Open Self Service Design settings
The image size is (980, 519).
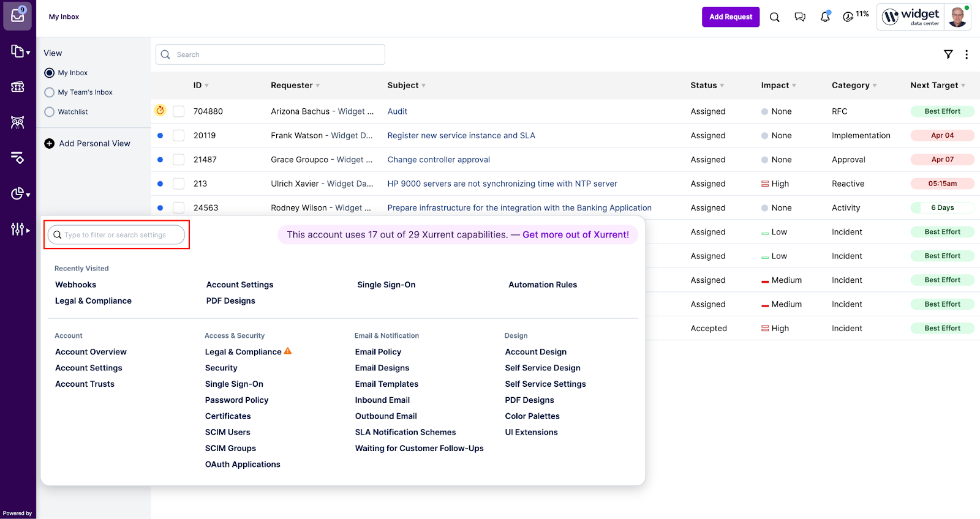pos(543,368)
